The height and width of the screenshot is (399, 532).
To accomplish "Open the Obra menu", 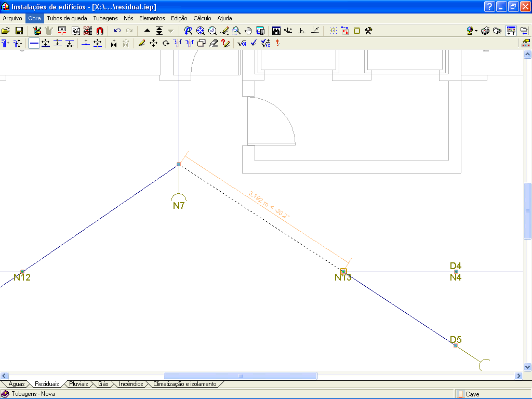I will click(x=35, y=18).
